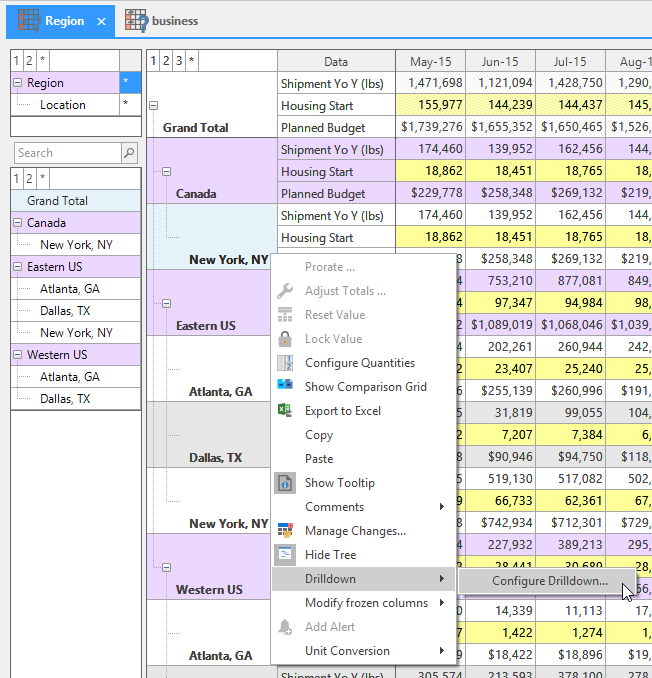652x678 pixels.
Task: Collapse Canada row group in grid
Action: (x=166, y=172)
